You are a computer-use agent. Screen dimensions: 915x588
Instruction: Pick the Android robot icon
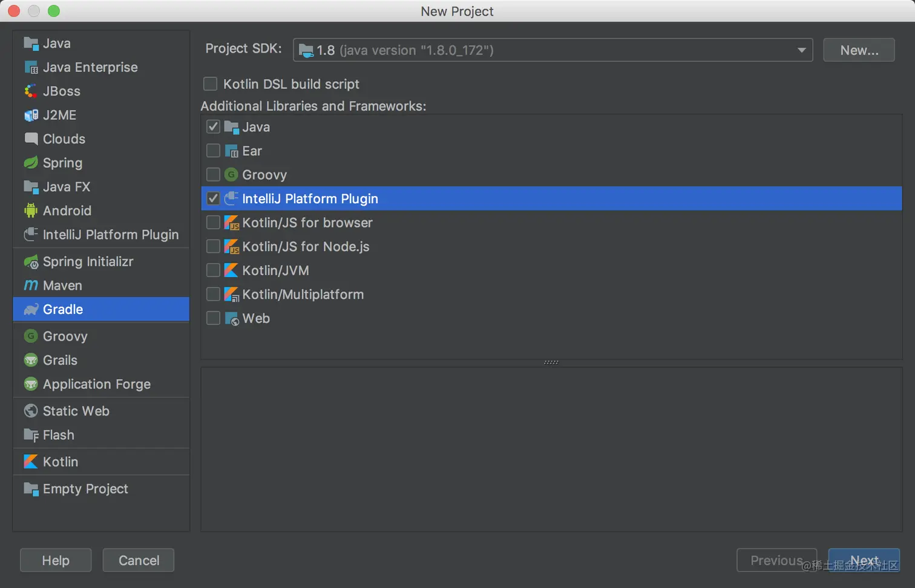pyautogui.click(x=31, y=211)
